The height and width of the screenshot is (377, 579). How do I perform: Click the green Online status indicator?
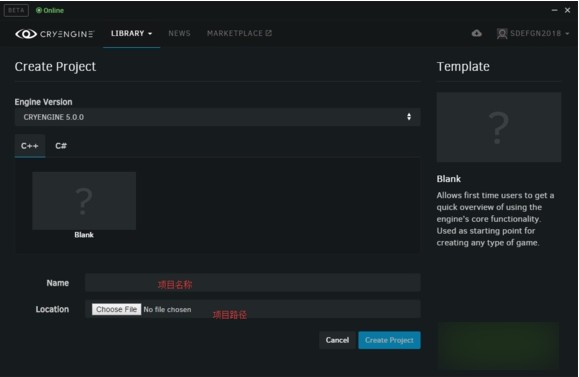pyautogui.click(x=50, y=10)
